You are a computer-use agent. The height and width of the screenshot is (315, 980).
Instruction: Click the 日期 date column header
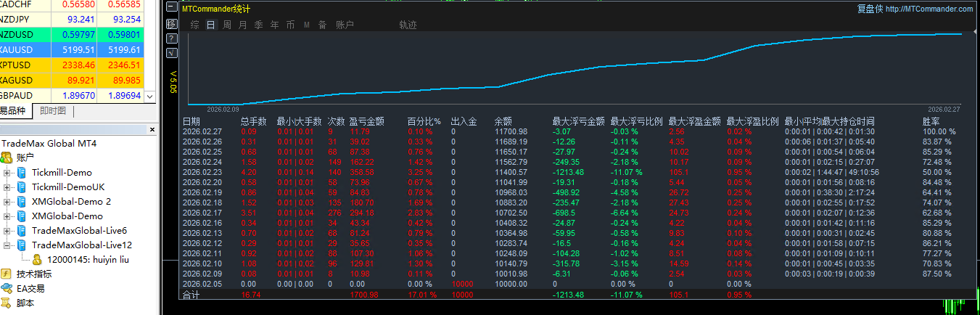(x=192, y=121)
